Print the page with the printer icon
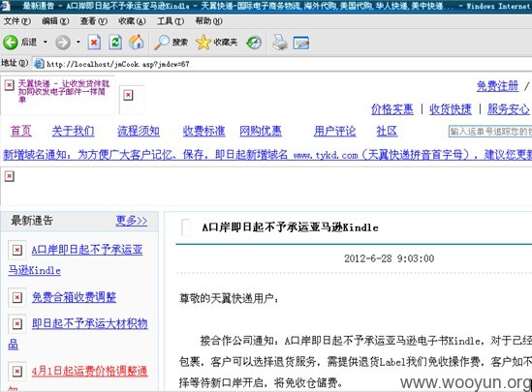 pyautogui.click(x=280, y=43)
